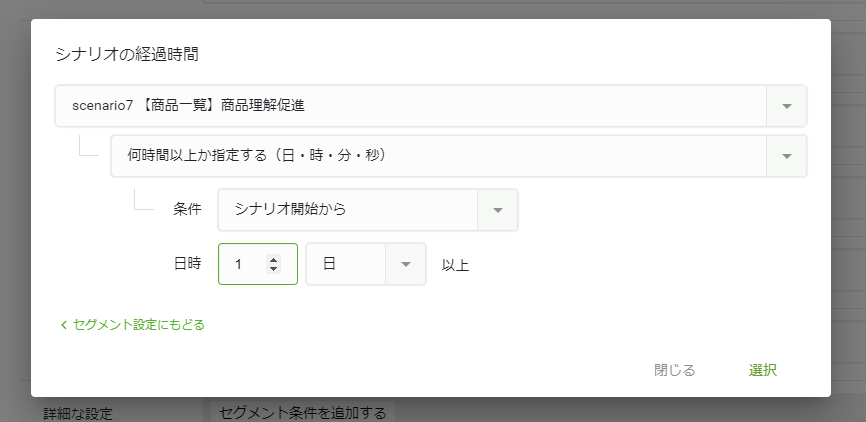Open the シナリオ開始から condition dropdown
Image resolution: width=866 pixels, height=422 pixels.
(x=368, y=210)
